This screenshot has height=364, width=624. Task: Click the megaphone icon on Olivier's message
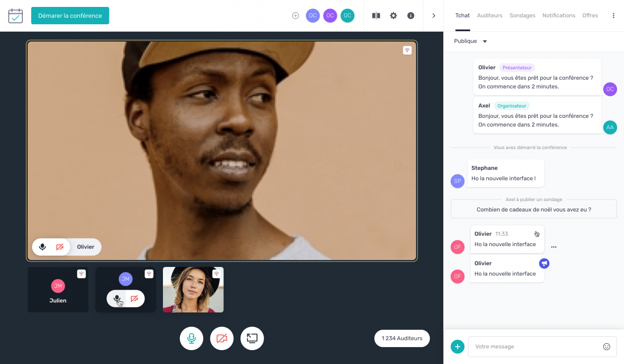click(x=544, y=263)
